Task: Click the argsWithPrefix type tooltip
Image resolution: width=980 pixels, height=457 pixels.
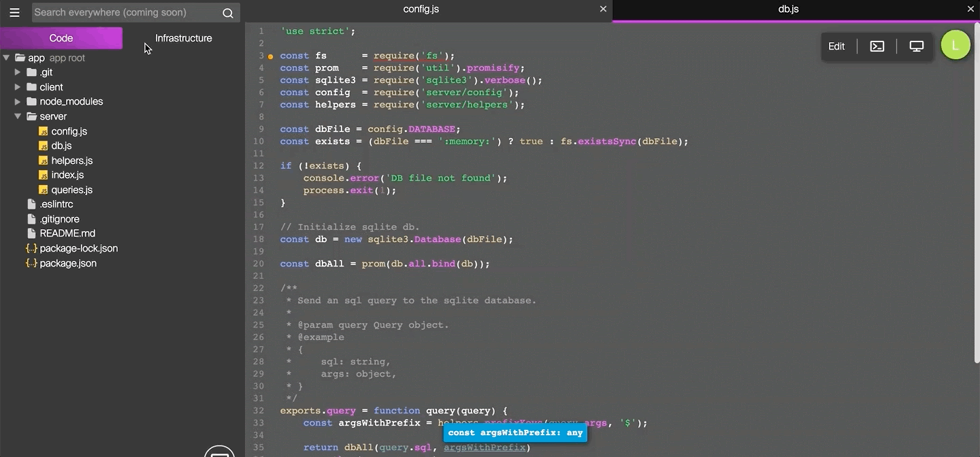Action: 514,433
